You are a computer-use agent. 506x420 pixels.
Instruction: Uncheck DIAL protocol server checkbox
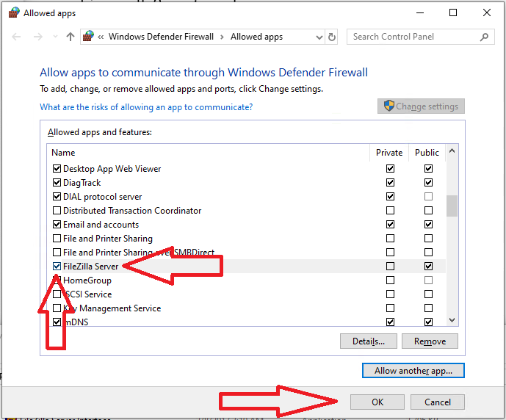pyautogui.click(x=57, y=197)
